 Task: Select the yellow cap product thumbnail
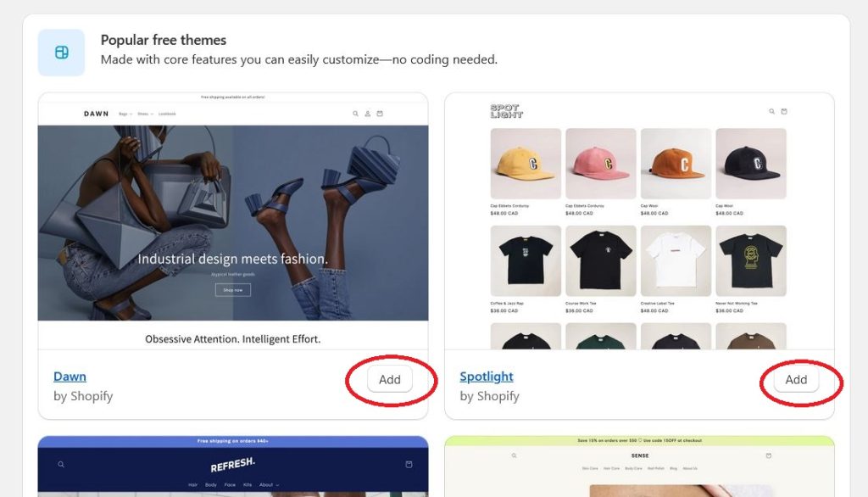coord(526,164)
